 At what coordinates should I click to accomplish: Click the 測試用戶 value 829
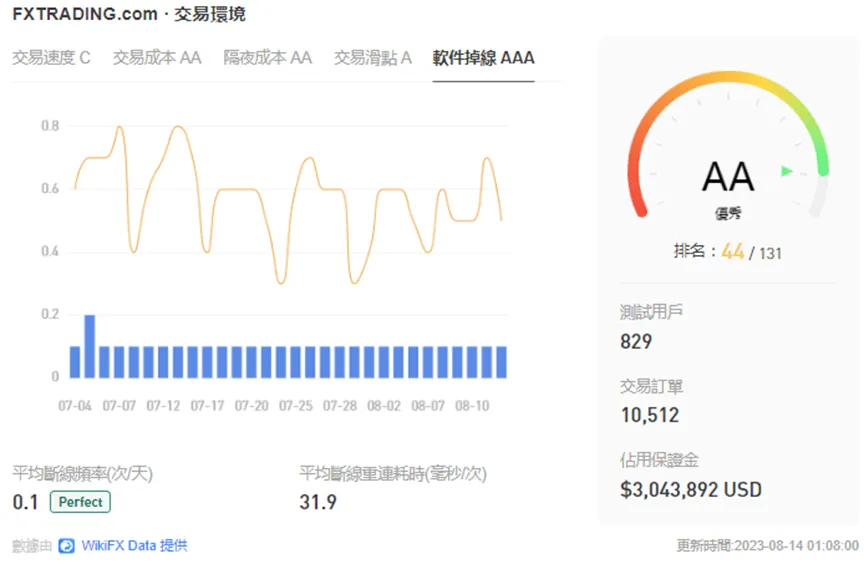[636, 341]
